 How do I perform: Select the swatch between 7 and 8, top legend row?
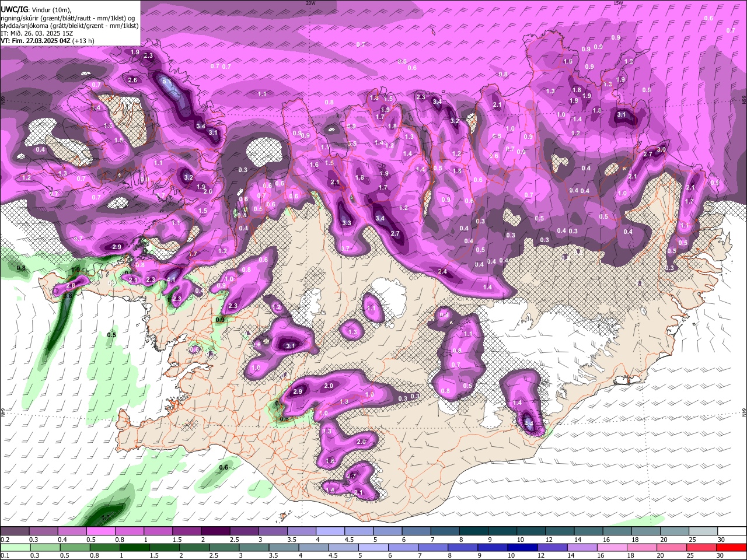coord(445,531)
